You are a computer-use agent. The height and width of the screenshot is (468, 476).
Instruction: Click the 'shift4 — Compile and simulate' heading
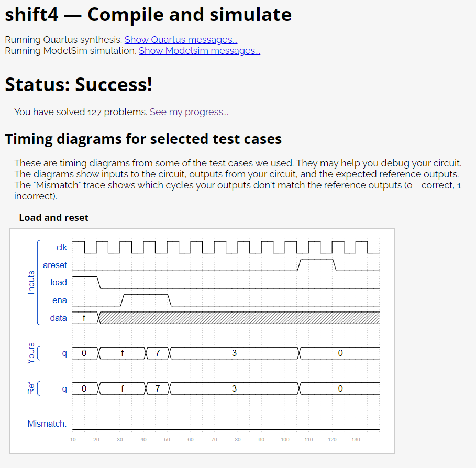point(148,14)
